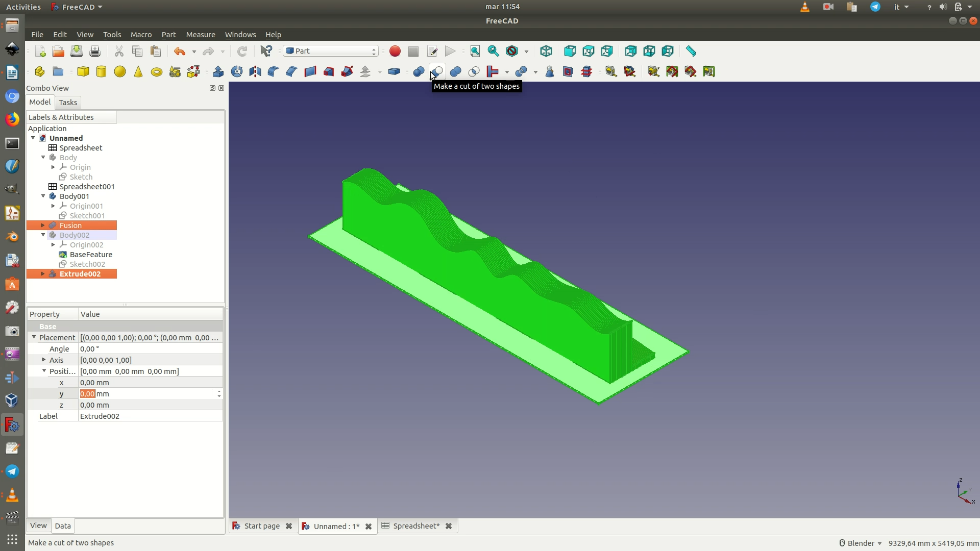Create a Cylinder primitive
Image resolution: width=980 pixels, height=551 pixels.
tap(102, 72)
